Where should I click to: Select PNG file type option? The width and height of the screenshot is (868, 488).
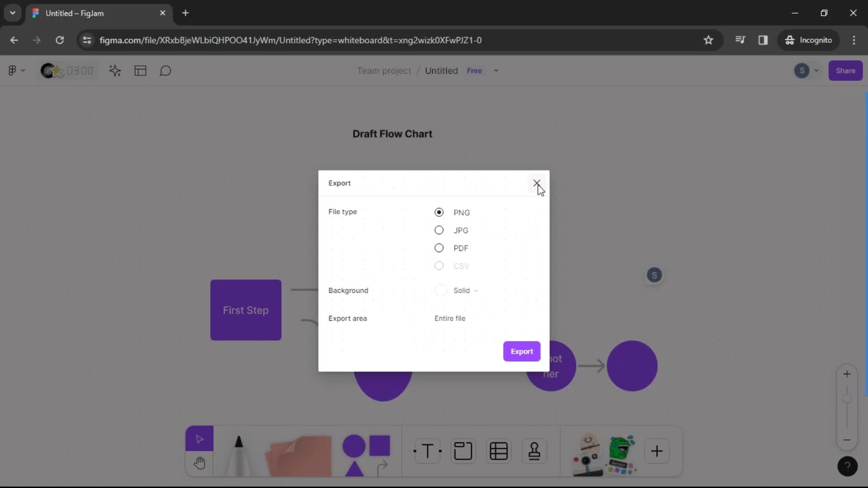click(439, 212)
